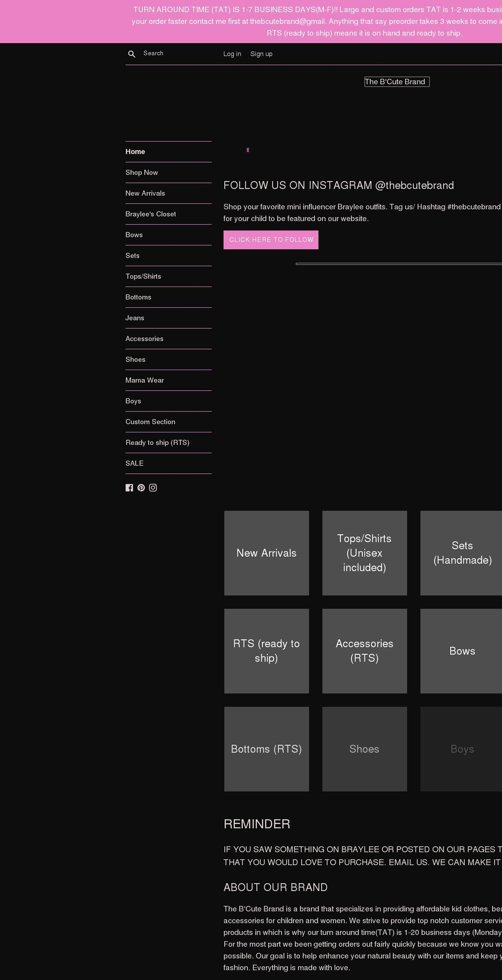Open the Pinterest social icon

[141, 488]
